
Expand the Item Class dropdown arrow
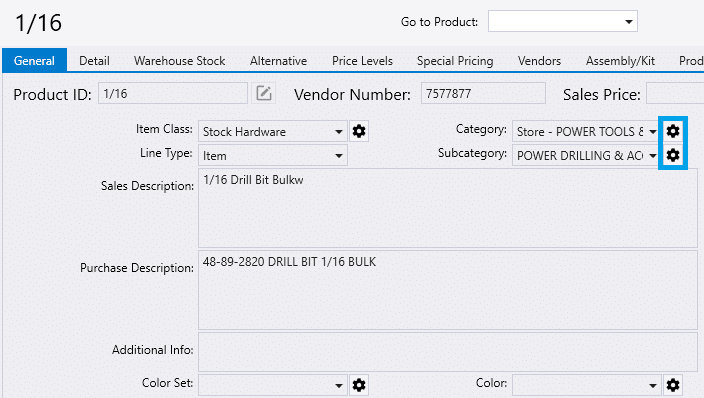click(339, 132)
